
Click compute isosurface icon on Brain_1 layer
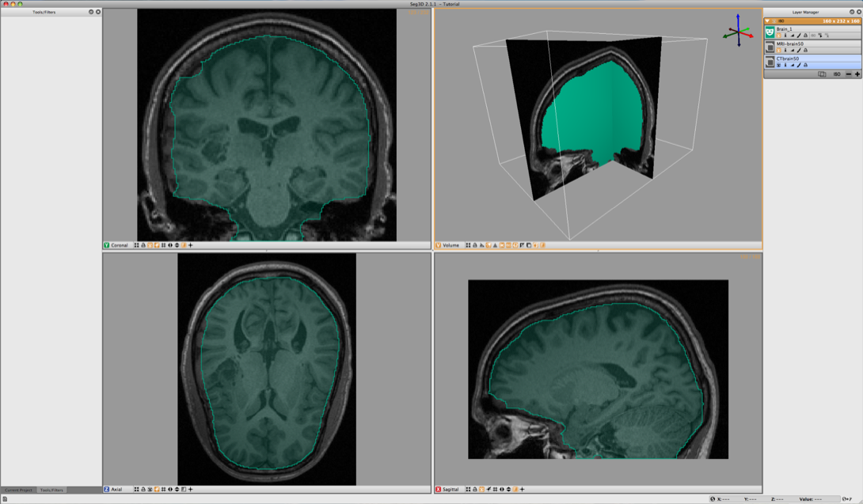click(820, 36)
